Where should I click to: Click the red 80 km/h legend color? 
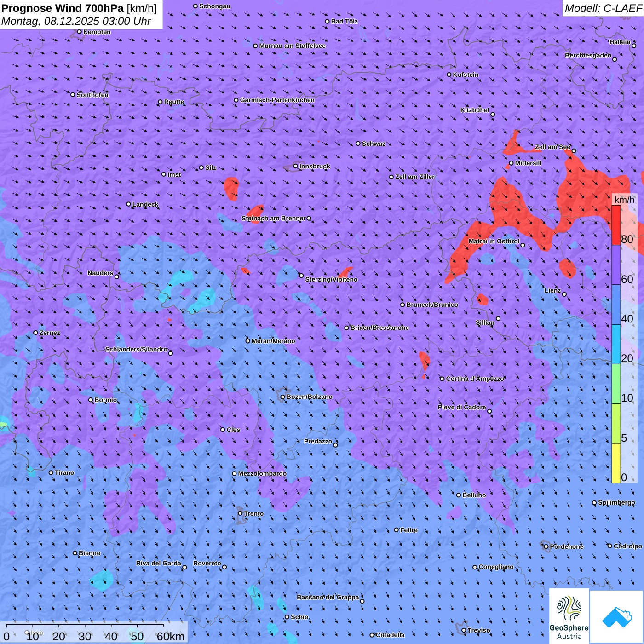pos(616,225)
